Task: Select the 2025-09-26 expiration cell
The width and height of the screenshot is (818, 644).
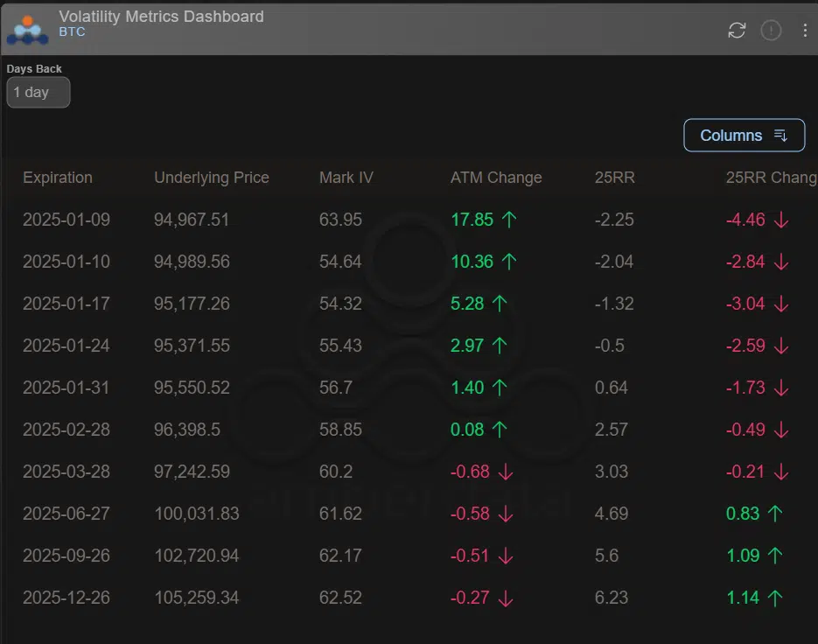Action: coord(66,556)
